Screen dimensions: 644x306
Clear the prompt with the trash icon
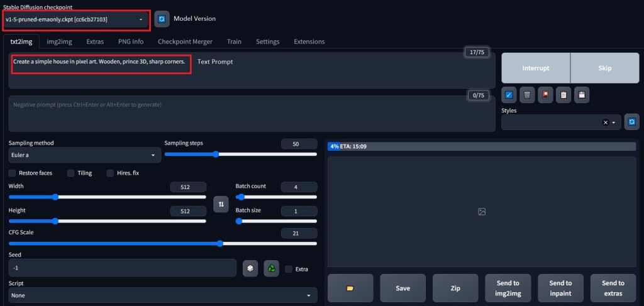(x=527, y=95)
